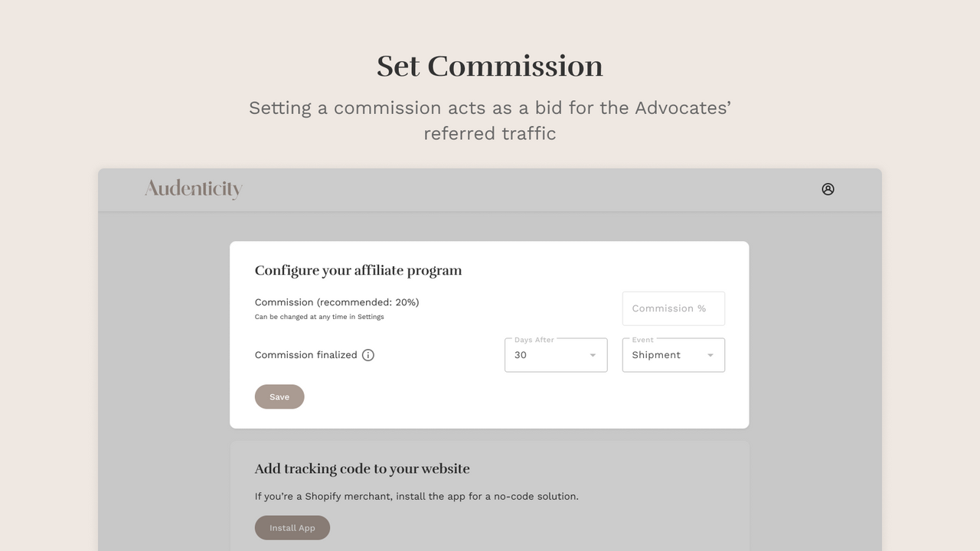Select the value 30 in Days After
The image size is (980, 551).
click(521, 355)
